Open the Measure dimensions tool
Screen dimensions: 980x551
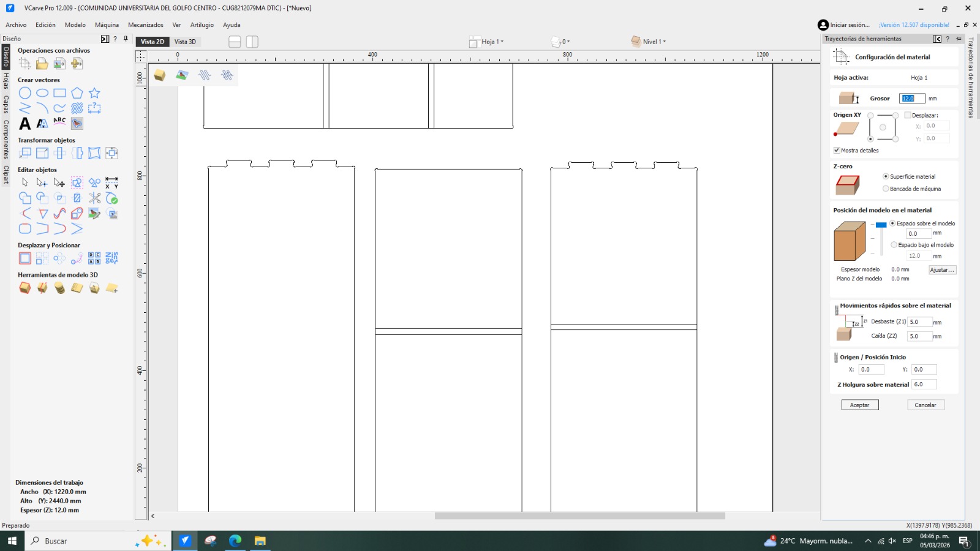pyautogui.click(x=111, y=182)
